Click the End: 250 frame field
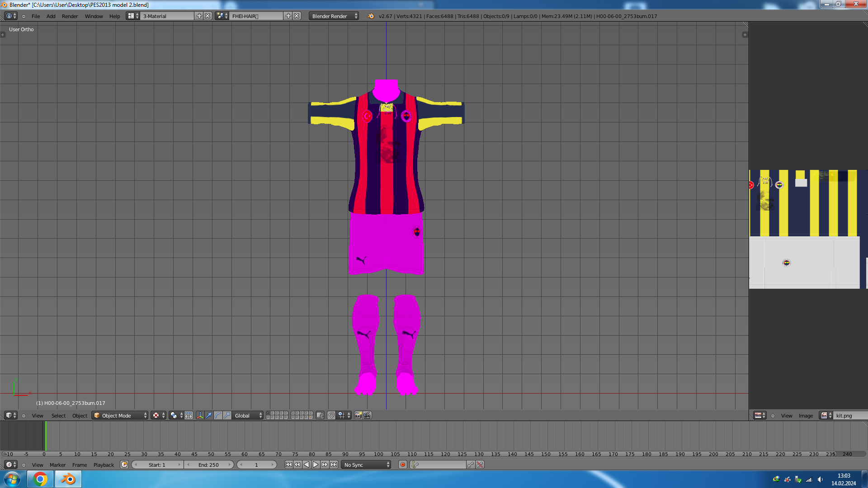Screen dimensions: 868x488 [x=208, y=465]
